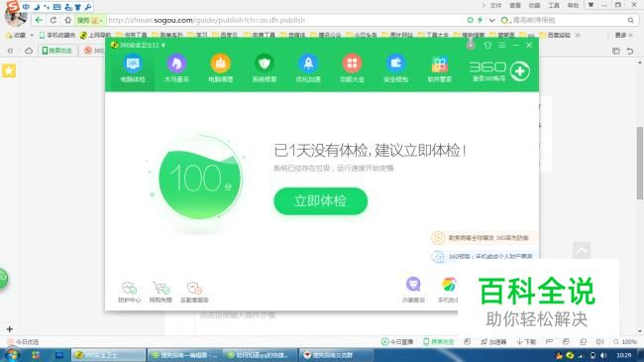Viewport: 644px width, 362px height.
Task: Open the 功能大全 grid icon
Action: coord(352,68)
